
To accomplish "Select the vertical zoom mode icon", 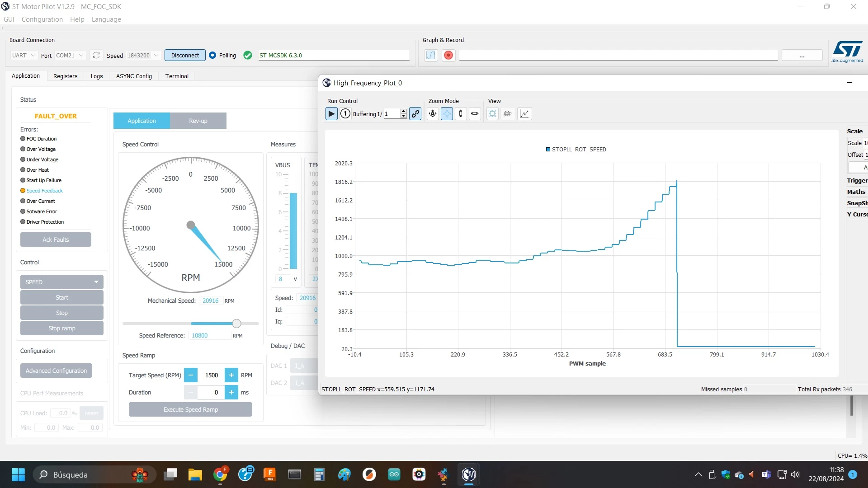I will (461, 114).
